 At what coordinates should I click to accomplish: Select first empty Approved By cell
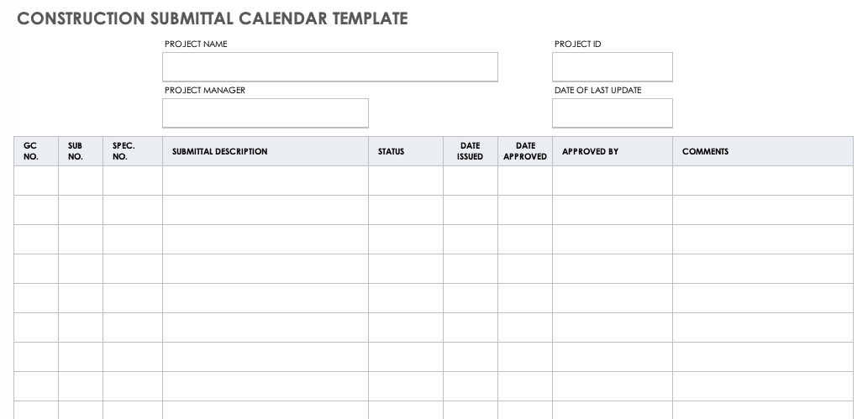point(612,181)
